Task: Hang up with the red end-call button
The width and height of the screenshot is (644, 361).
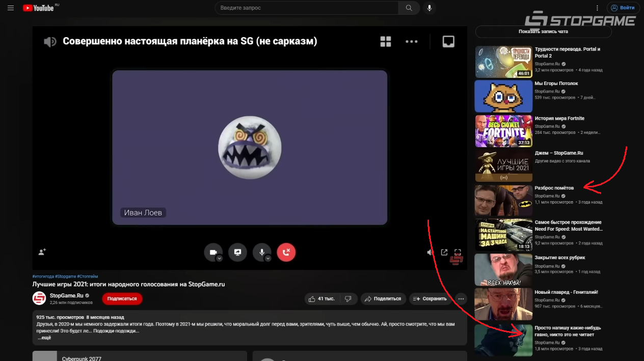Action: click(286, 252)
